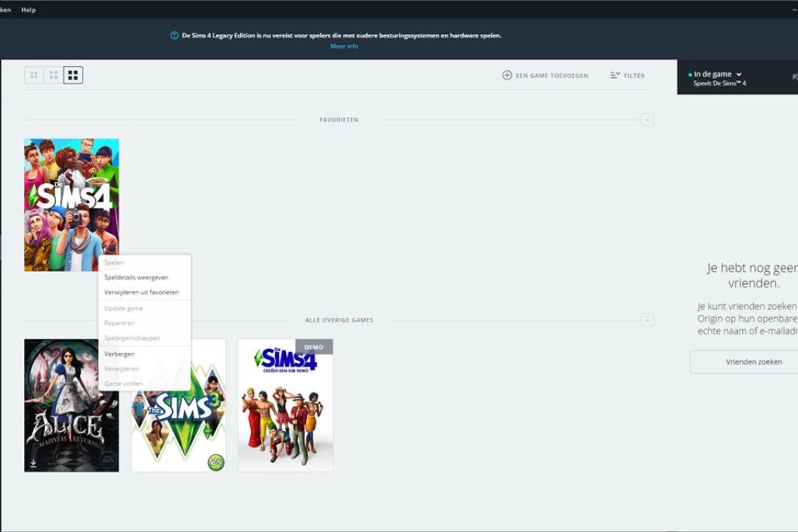Viewport: 798px width, 532px height.
Task: Open the In de game status dropdown
Action: click(718, 74)
